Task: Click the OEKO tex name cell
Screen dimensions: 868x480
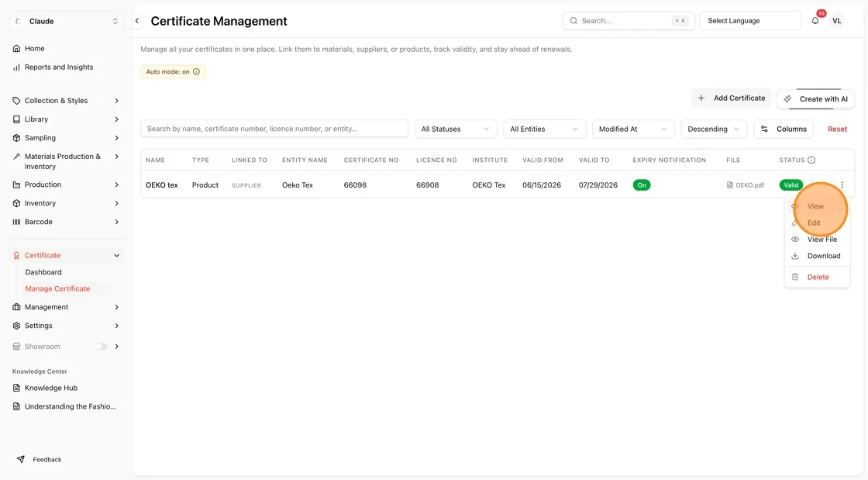Action: [x=162, y=185]
